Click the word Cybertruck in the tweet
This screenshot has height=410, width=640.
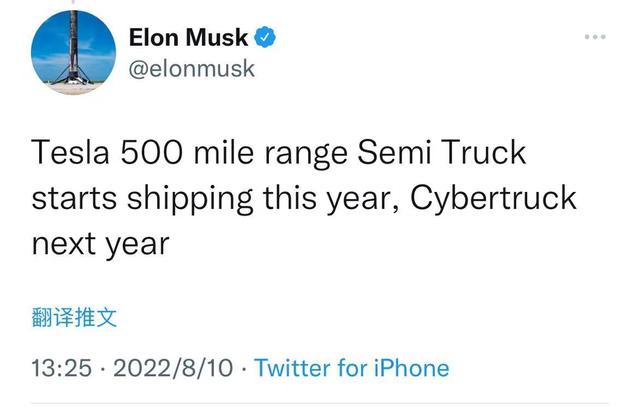coord(493,199)
